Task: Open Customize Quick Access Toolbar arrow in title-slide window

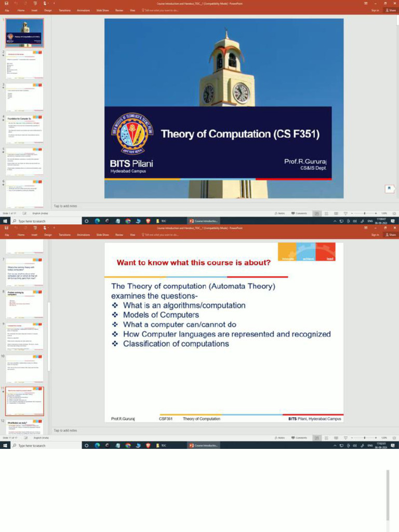Action: coord(54,4)
